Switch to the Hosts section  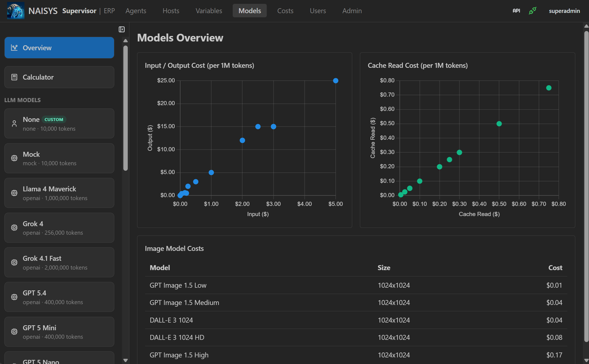pyautogui.click(x=171, y=10)
